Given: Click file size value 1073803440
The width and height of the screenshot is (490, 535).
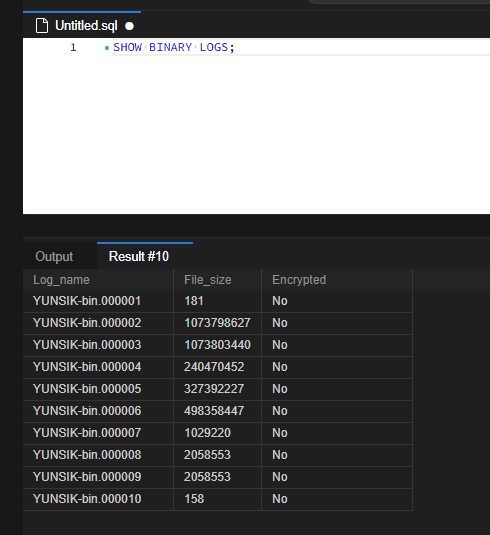Looking at the screenshot, I should coord(217,345).
